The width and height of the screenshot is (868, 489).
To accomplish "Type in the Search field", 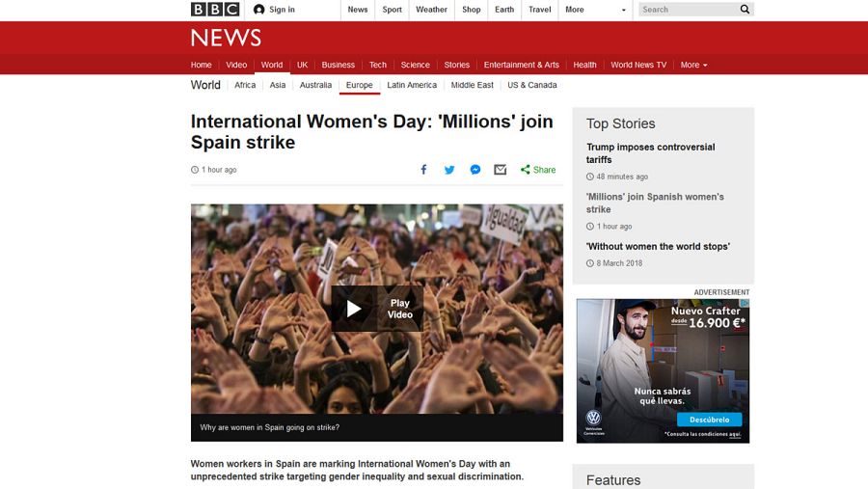I will click(x=689, y=10).
